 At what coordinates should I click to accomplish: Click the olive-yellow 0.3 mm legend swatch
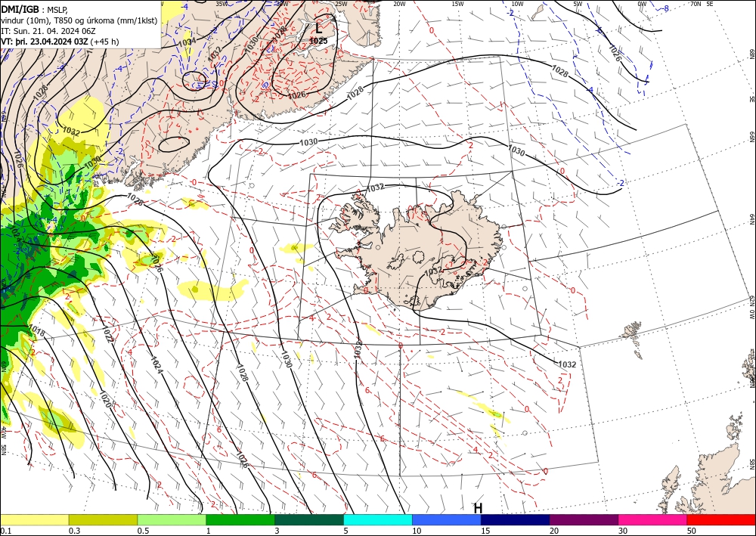(103, 519)
